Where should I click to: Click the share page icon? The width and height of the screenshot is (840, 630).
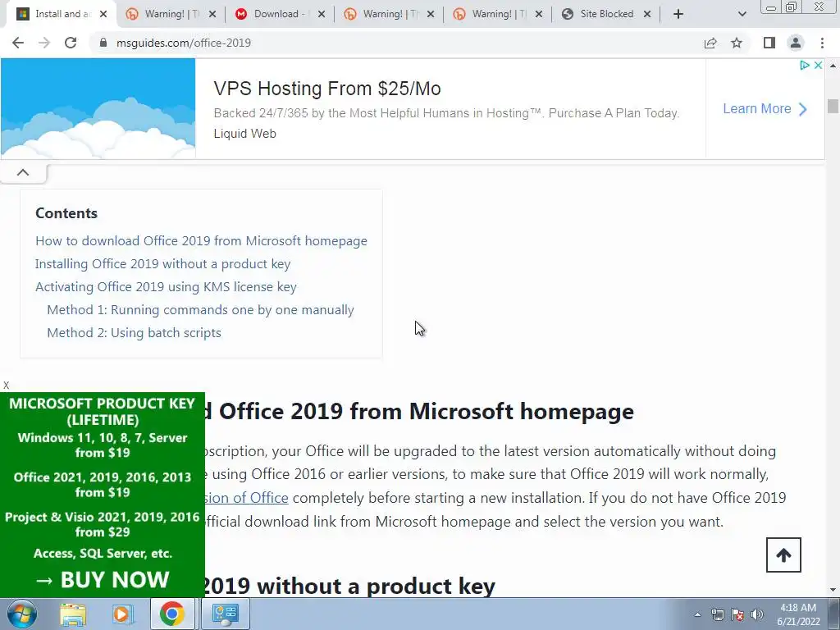tap(710, 43)
